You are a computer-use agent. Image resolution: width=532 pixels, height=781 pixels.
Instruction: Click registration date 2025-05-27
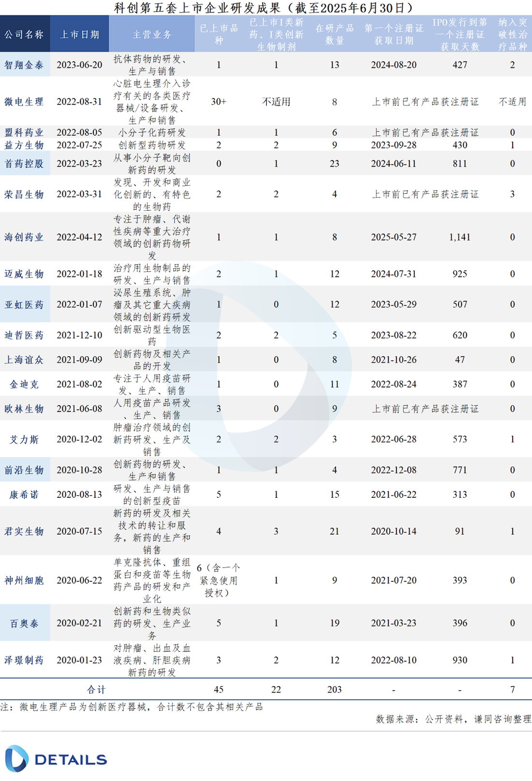point(394,237)
